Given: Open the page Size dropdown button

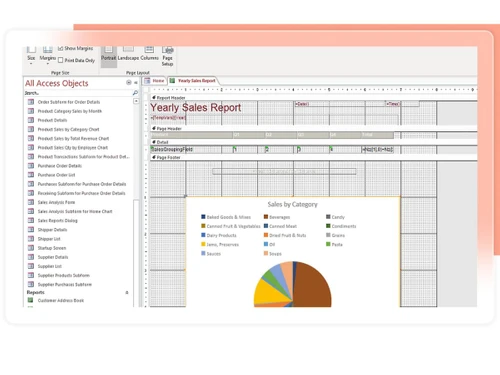Looking at the screenshot, I should point(31,55).
